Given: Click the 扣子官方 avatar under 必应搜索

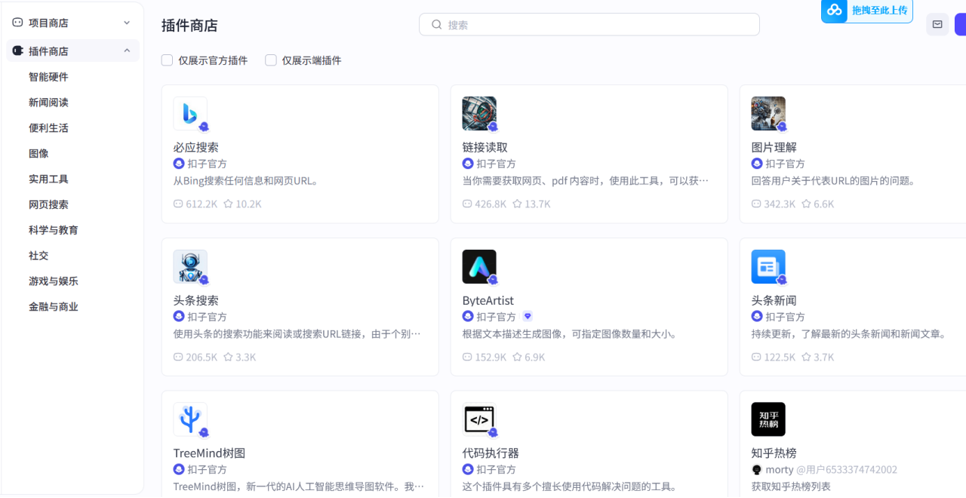Looking at the screenshot, I should point(179,163).
